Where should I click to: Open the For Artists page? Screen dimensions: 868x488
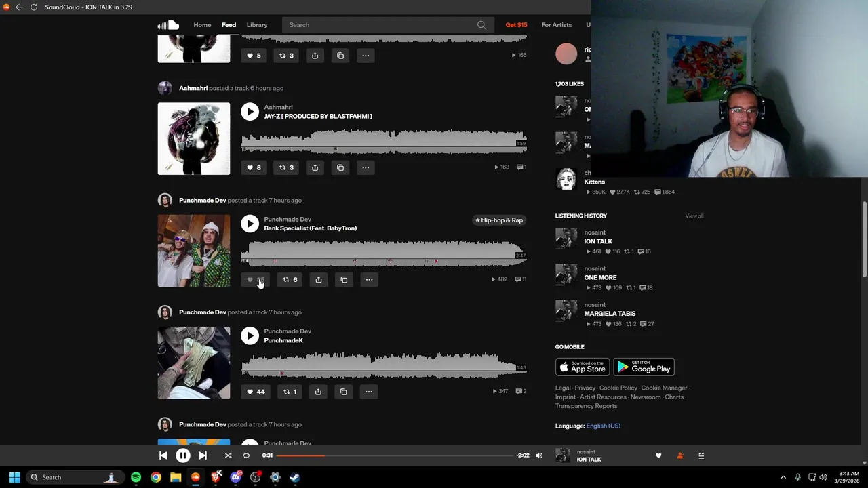click(556, 25)
